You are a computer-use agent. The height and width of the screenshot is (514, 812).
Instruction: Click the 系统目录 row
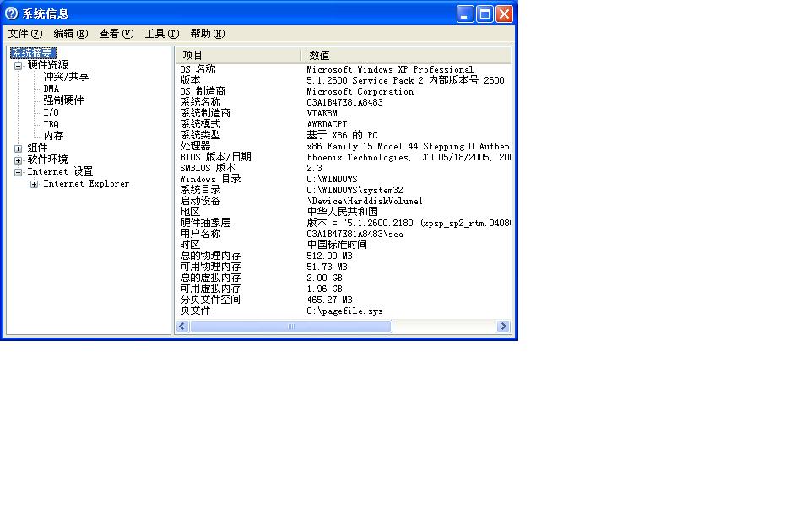(x=344, y=191)
